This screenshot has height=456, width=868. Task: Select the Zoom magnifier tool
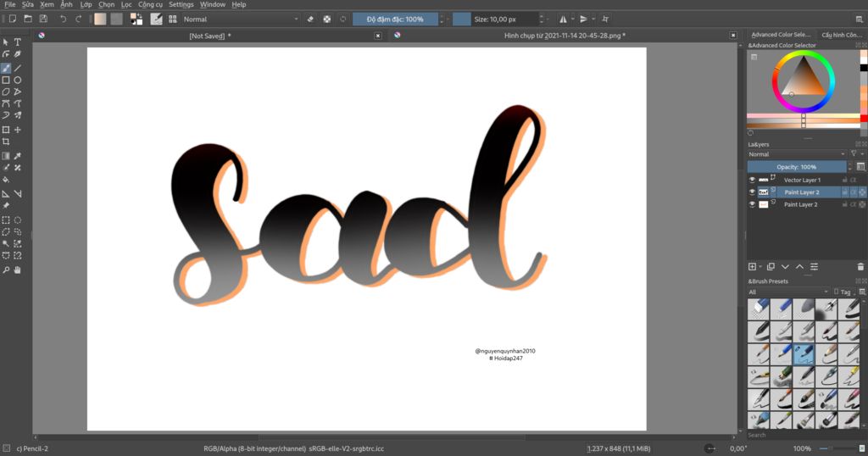point(6,270)
